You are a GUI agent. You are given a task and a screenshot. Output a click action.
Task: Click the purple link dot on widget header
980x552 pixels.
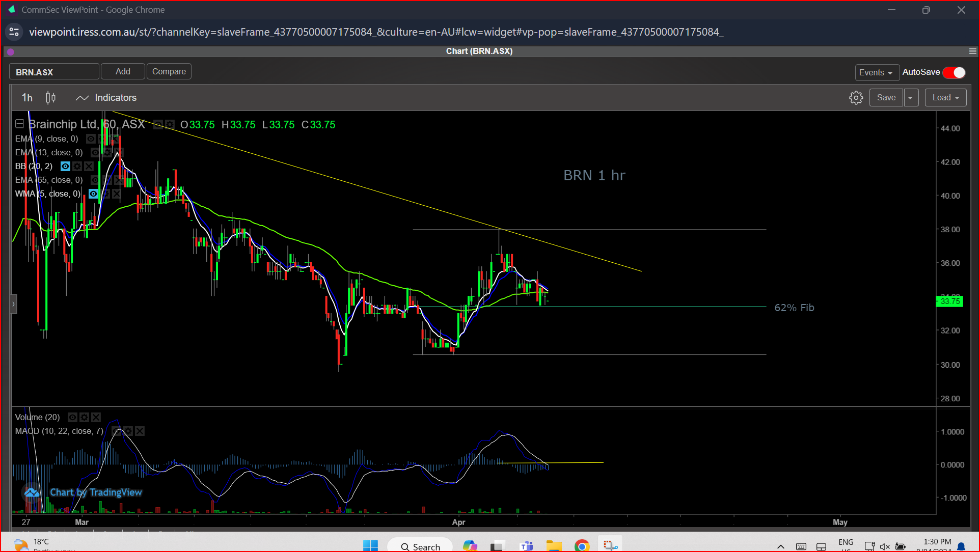(x=11, y=51)
